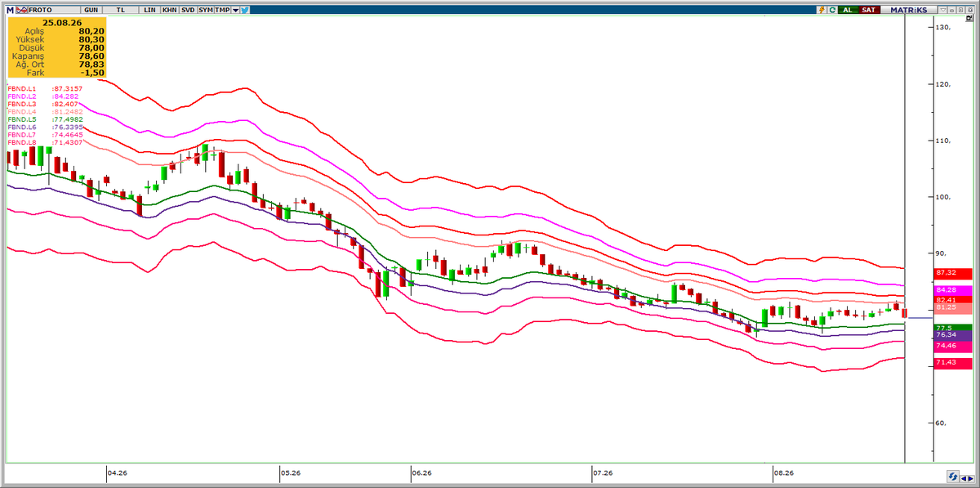Click the 08.26 date axis label
This screenshot has width=980, height=488.
coord(784,472)
